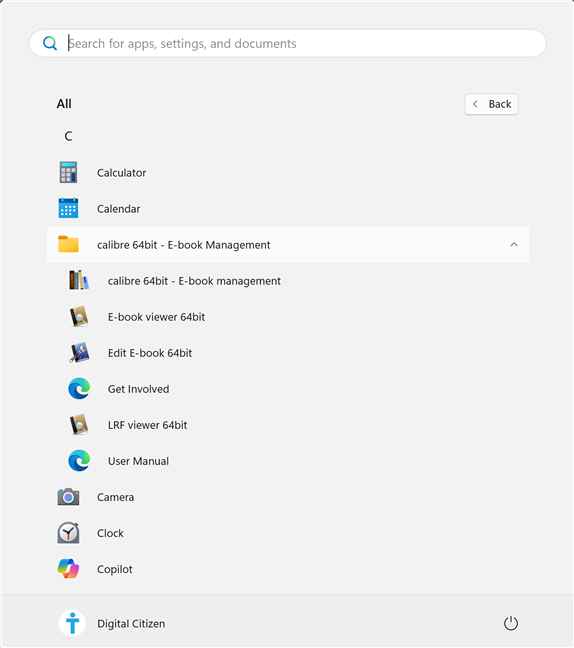Select the 'E-book viewer 64bit' label
This screenshot has height=648, width=574.
click(x=156, y=317)
